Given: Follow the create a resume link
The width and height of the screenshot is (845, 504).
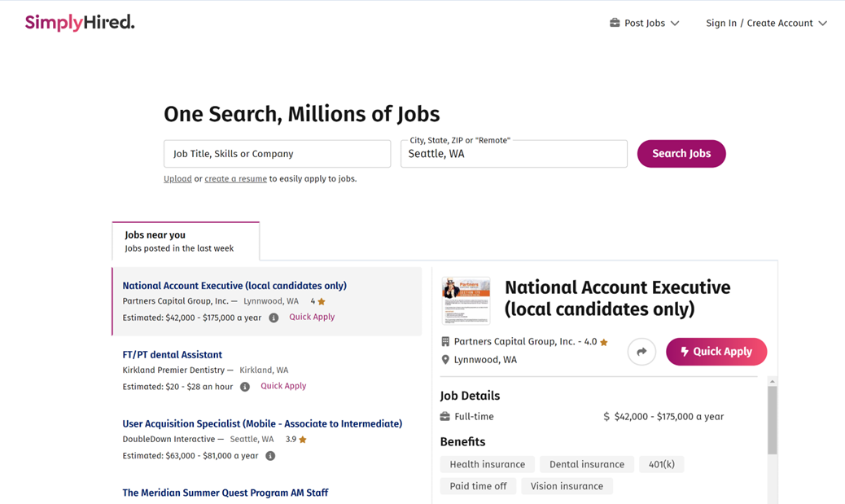Looking at the screenshot, I should [235, 179].
